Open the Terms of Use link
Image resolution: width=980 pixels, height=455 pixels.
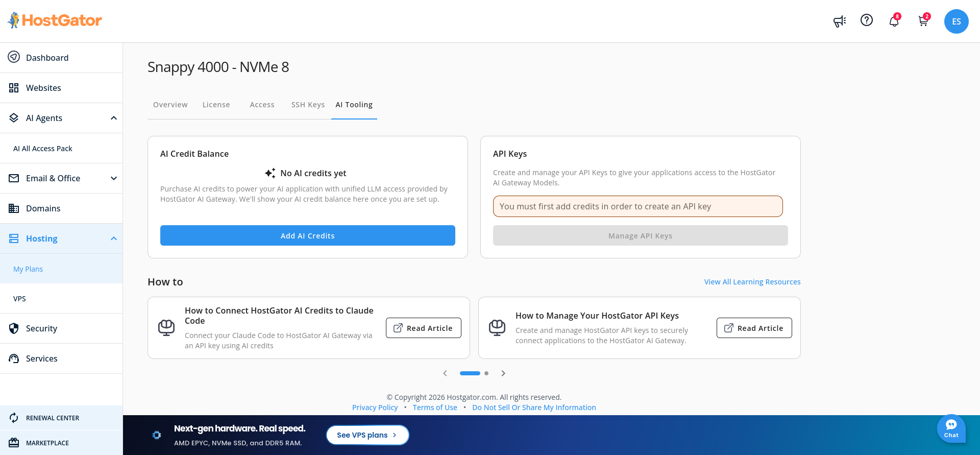pos(435,408)
